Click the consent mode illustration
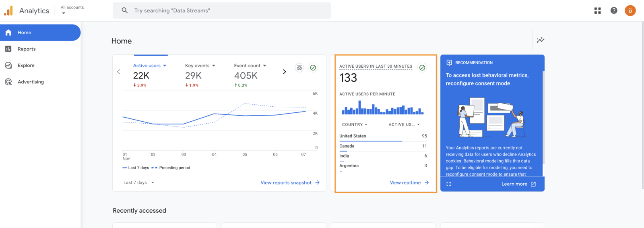Screen dimensions: 644x228 (492, 117)
